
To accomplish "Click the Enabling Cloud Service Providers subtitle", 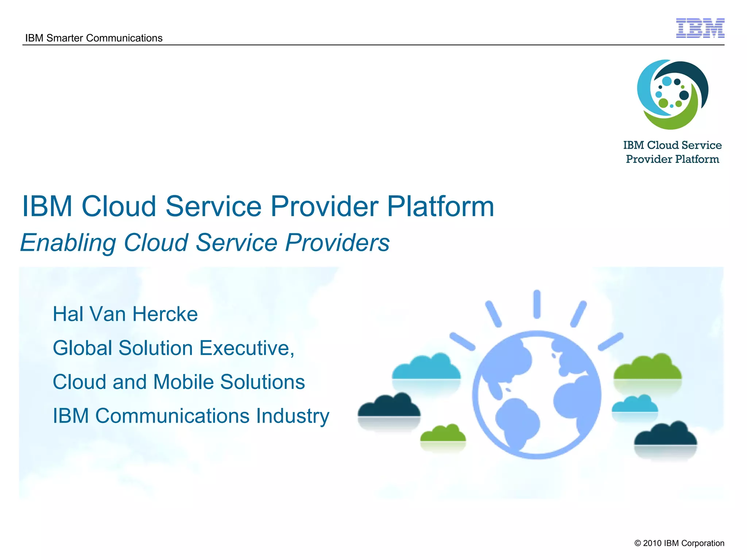I will click(205, 243).
